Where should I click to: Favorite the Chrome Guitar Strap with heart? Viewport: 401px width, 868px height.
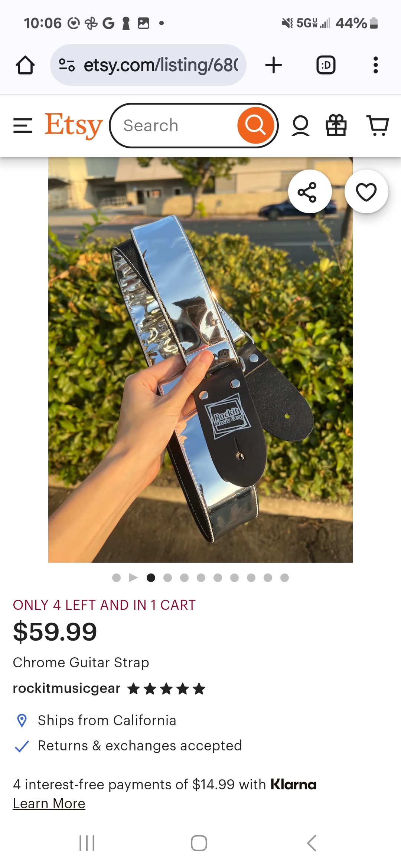pos(366,192)
